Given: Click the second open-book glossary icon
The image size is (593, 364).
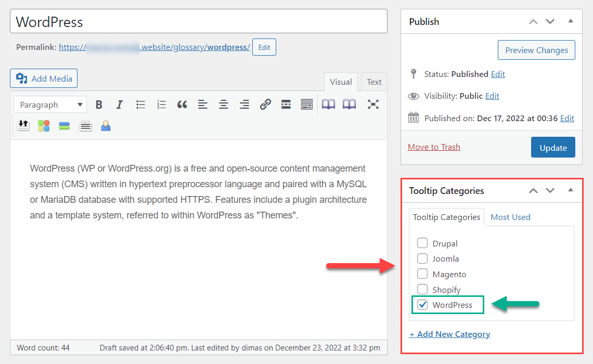Looking at the screenshot, I should click(x=349, y=105).
